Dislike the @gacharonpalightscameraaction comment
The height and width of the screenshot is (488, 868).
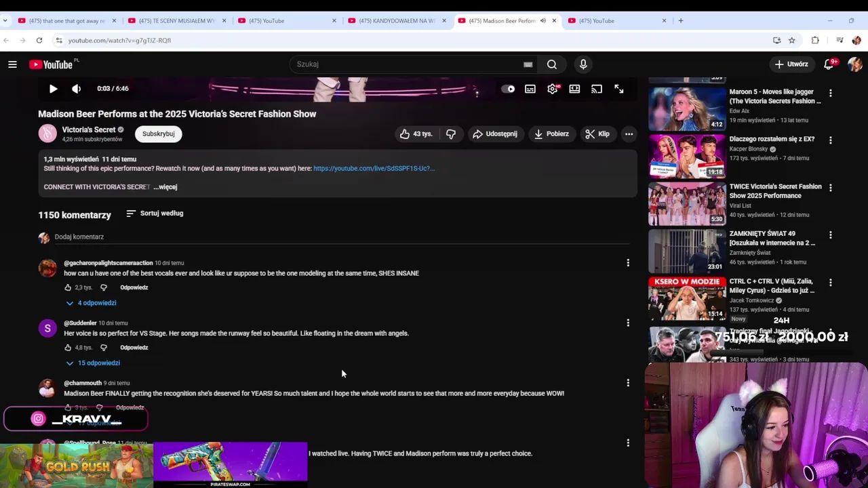104,287
